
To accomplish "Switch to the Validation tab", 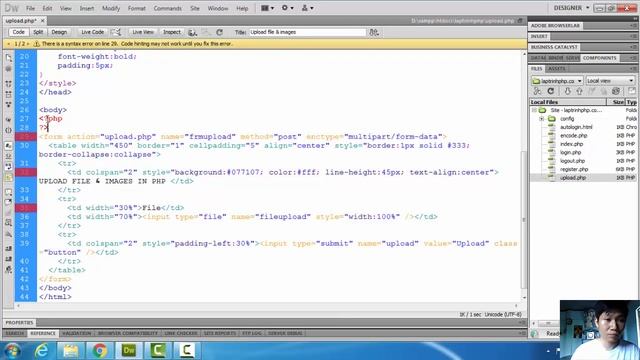I will [x=76, y=333].
